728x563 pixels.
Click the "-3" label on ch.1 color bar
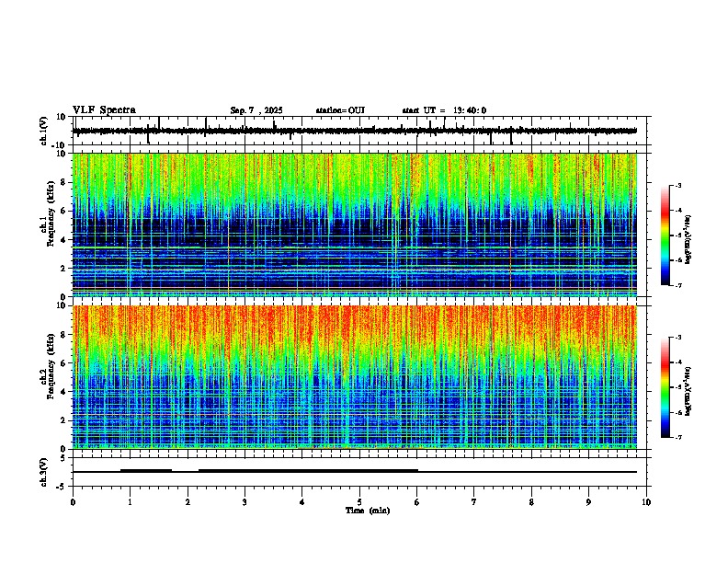[677, 185]
